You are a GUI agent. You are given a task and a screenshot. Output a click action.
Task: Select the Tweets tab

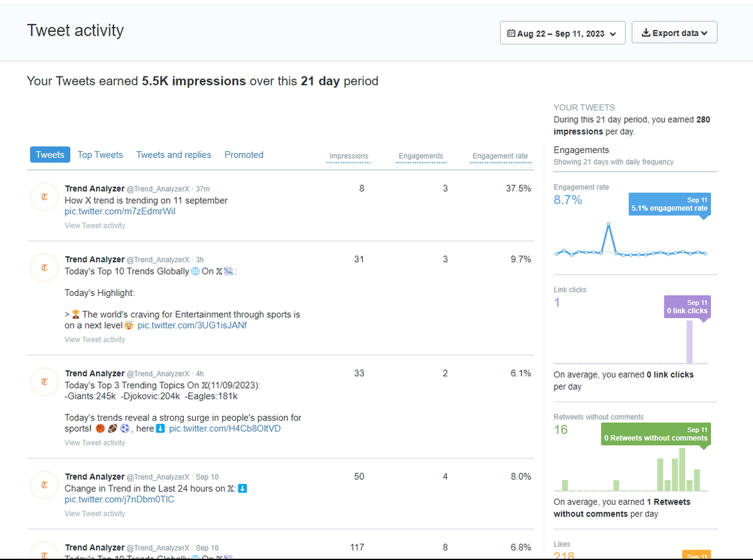point(50,155)
